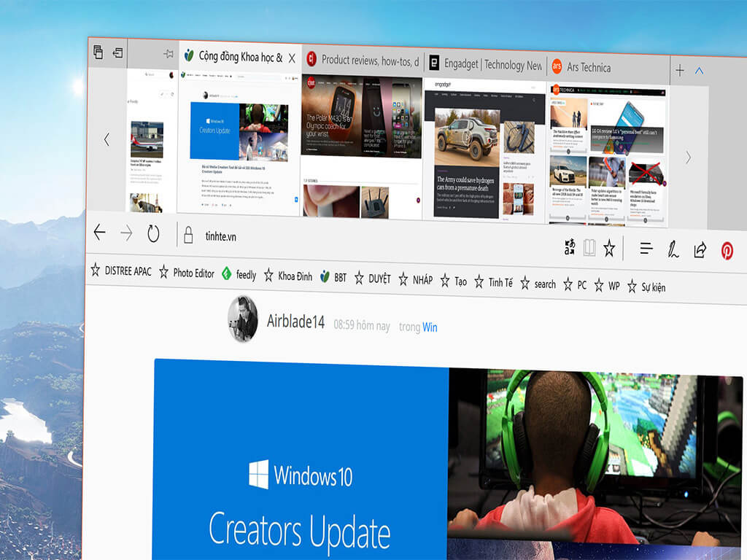Select the pinned tab with the pin icon
747x560 pixels.
click(x=153, y=54)
